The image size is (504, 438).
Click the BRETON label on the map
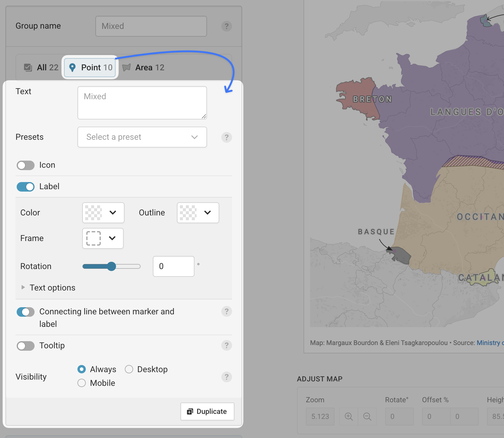tap(372, 99)
